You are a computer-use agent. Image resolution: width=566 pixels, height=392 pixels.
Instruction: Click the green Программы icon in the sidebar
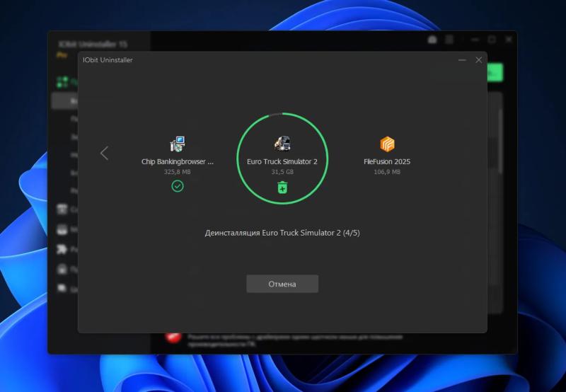(62, 82)
